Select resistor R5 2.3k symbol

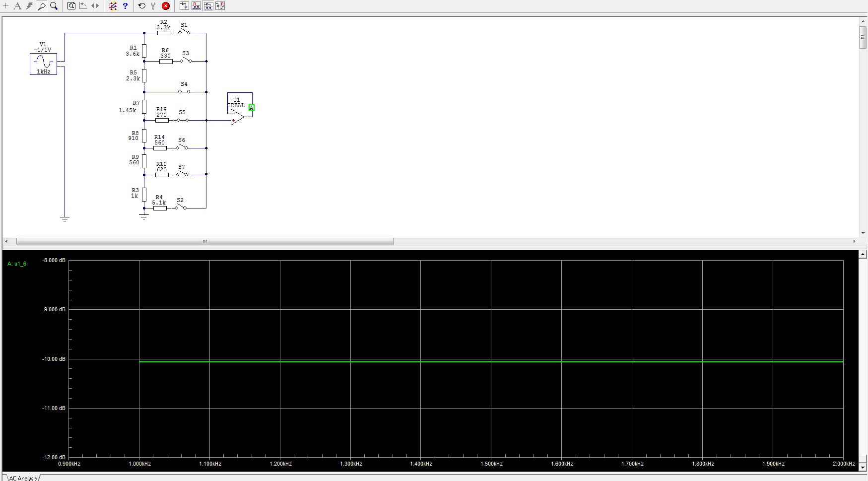coord(144,75)
